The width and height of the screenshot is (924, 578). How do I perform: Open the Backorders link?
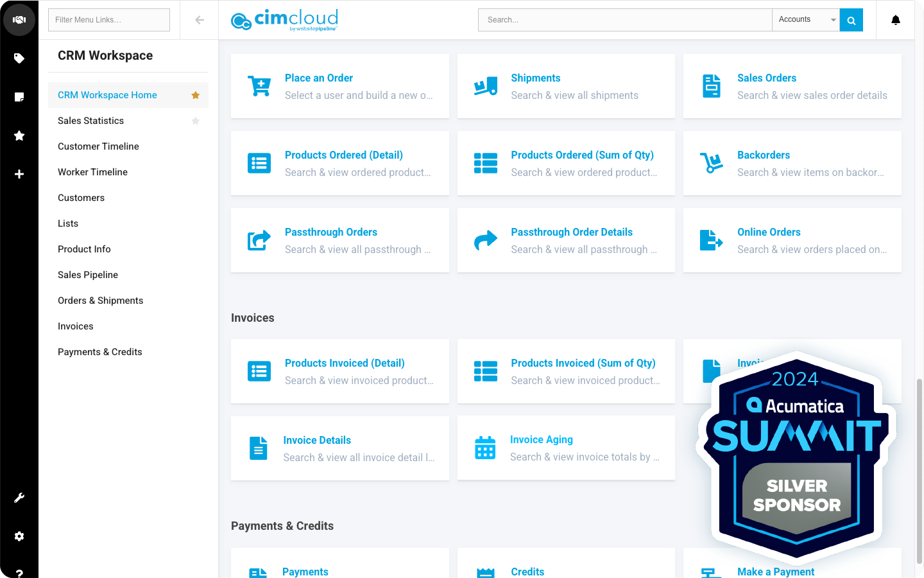[x=763, y=155]
